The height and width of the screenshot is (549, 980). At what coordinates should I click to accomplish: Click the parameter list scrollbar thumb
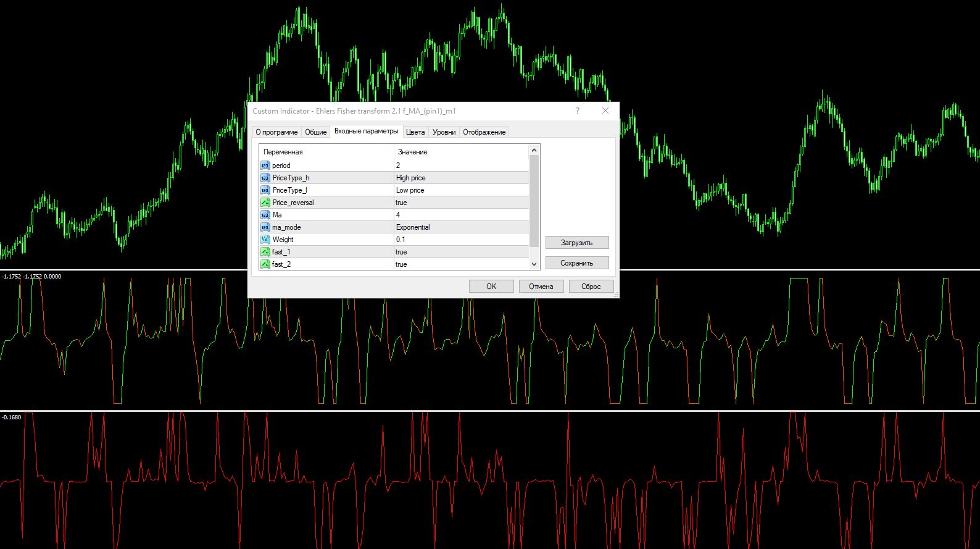click(x=534, y=201)
